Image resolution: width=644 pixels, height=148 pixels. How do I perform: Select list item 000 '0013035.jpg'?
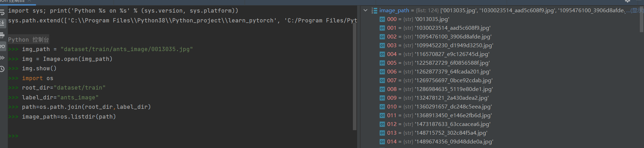click(x=432, y=19)
